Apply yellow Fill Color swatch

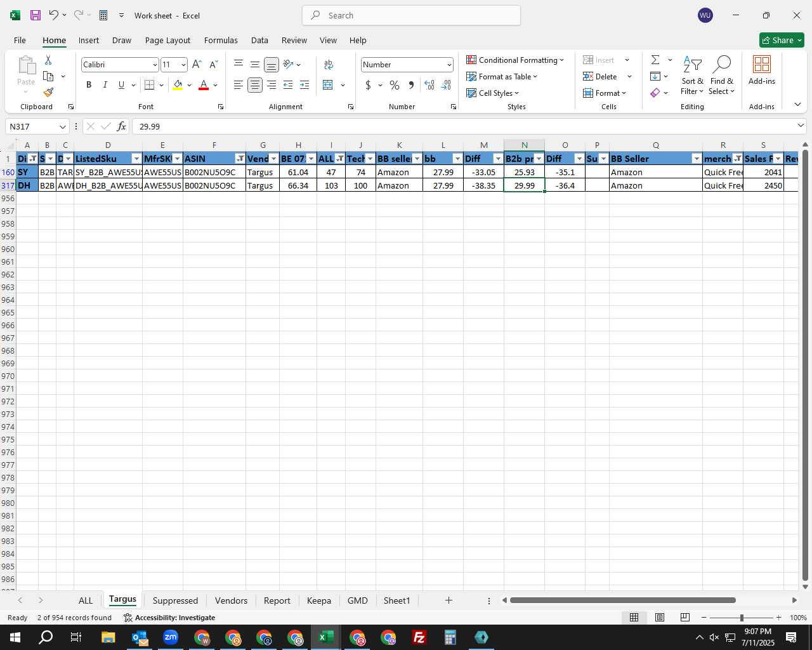[x=178, y=85]
